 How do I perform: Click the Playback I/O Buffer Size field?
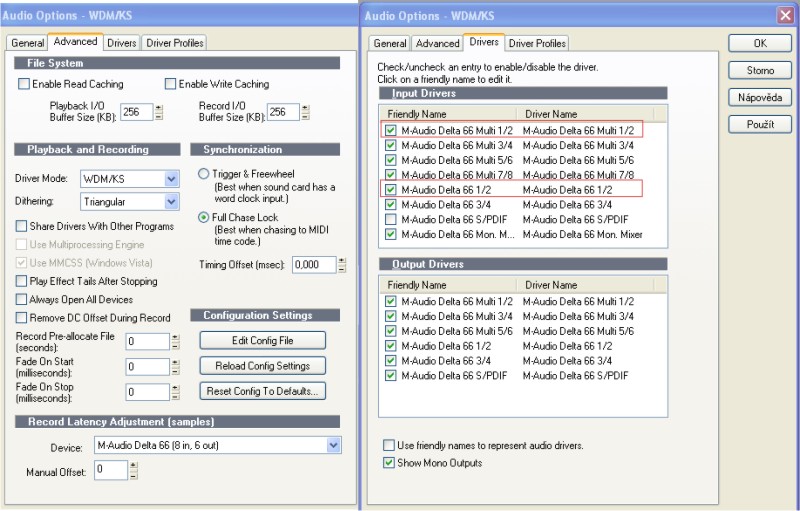point(136,112)
